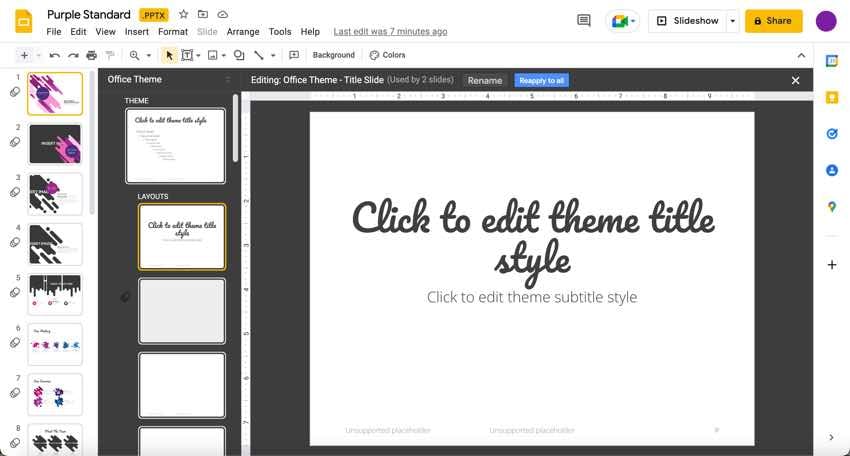Star the Purple Standard presentation
The width and height of the screenshot is (850, 456).
pyautogui.click(x=183, y=15)
